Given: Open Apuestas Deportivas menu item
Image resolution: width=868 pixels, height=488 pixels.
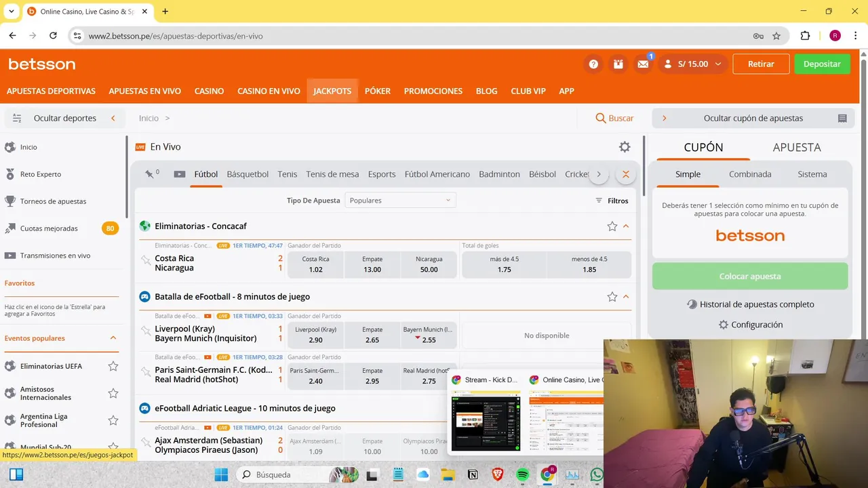Looking at the screenshot, I should point(51,91).
